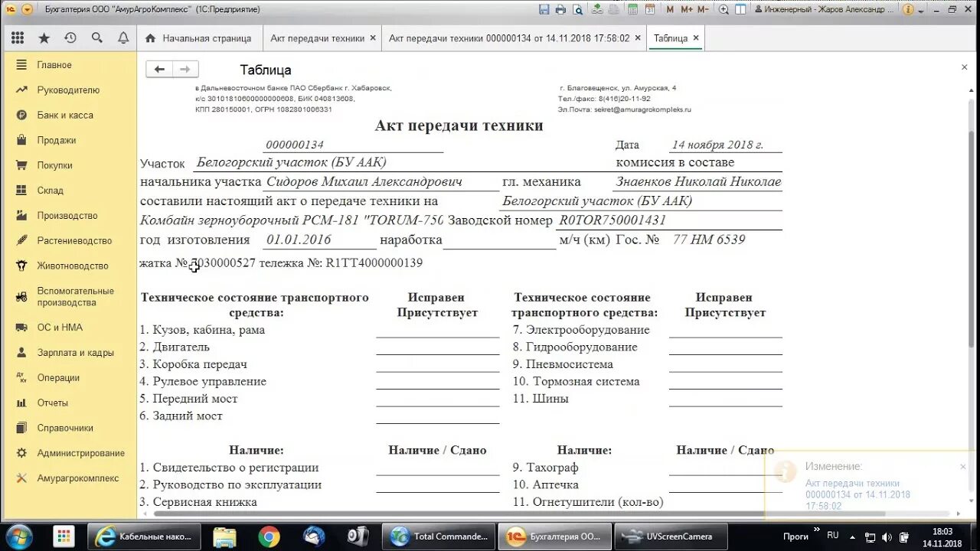Click the Гос. № 77 НМ 6539 value
The image size is (980, 551).
pyautogui.click(x=709, y=240)
